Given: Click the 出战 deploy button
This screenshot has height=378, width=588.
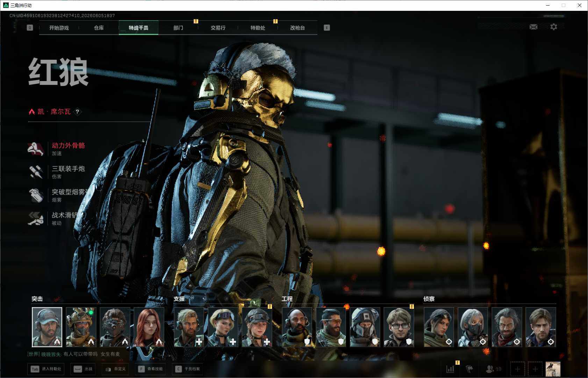Looking at the screenshot, I should (83, 369).
